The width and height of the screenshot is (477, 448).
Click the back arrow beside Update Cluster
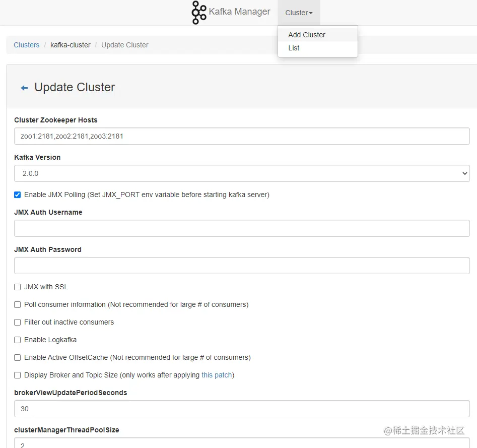(x=24, y=87)
